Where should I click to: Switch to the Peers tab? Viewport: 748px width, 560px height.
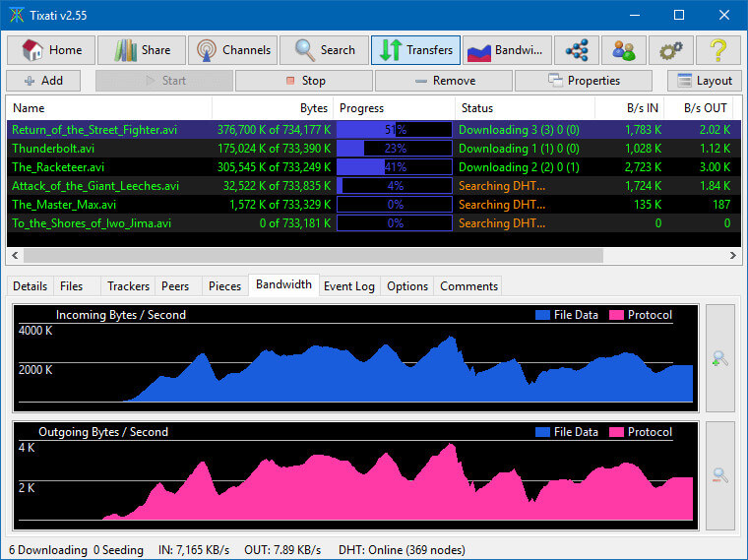tap(175, 286)
